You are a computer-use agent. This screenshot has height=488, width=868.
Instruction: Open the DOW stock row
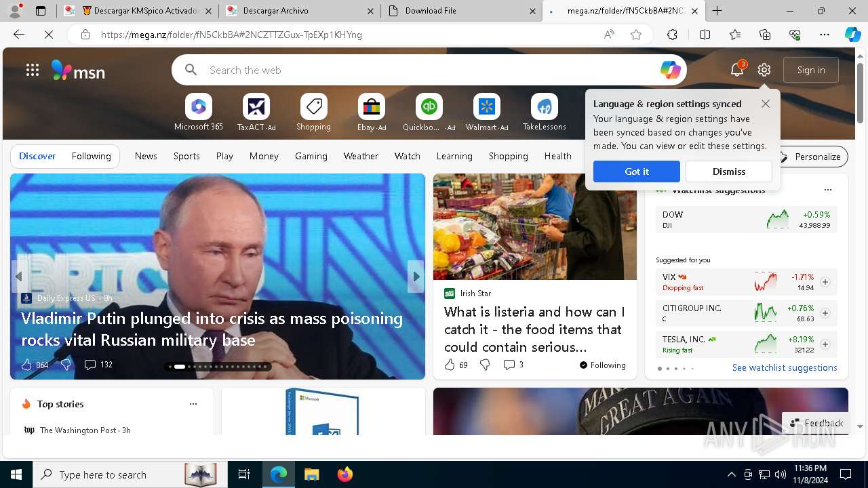coord(747,220)
